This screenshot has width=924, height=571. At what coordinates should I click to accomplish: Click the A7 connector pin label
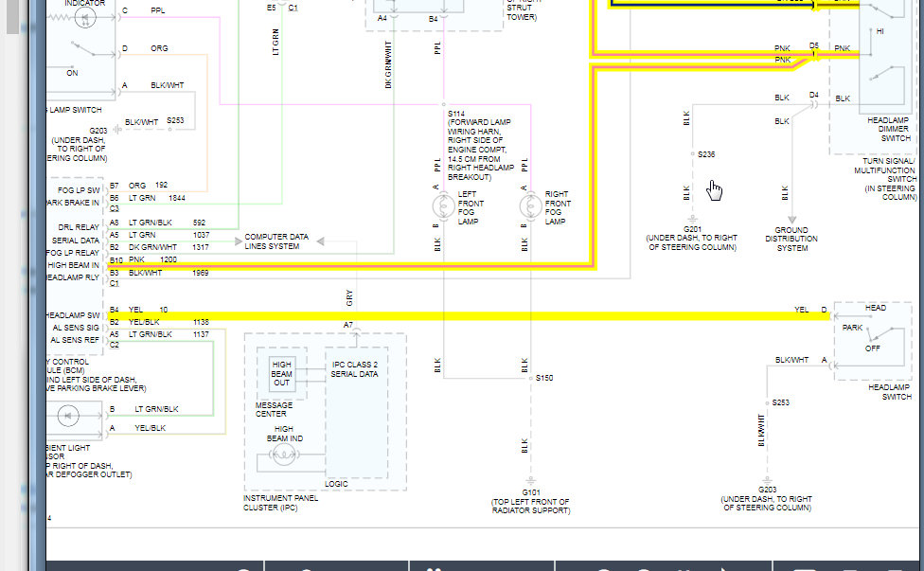click(x=347, y=326)
